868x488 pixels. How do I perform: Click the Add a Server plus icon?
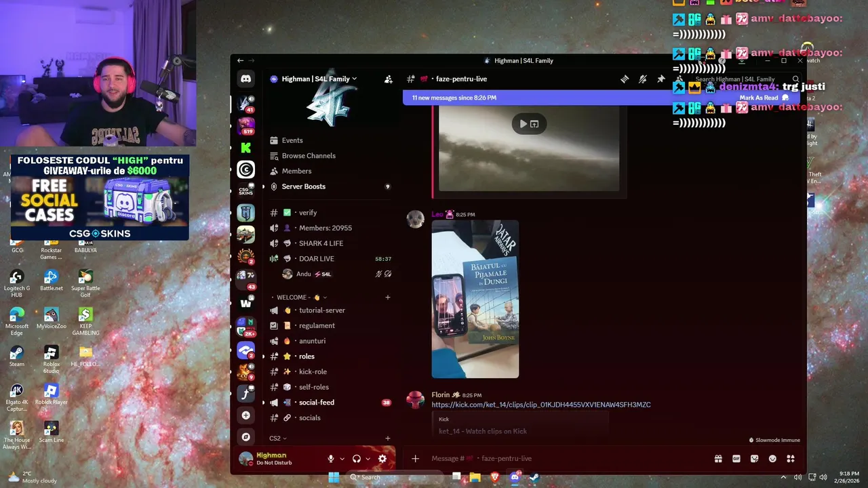(245, 415)
